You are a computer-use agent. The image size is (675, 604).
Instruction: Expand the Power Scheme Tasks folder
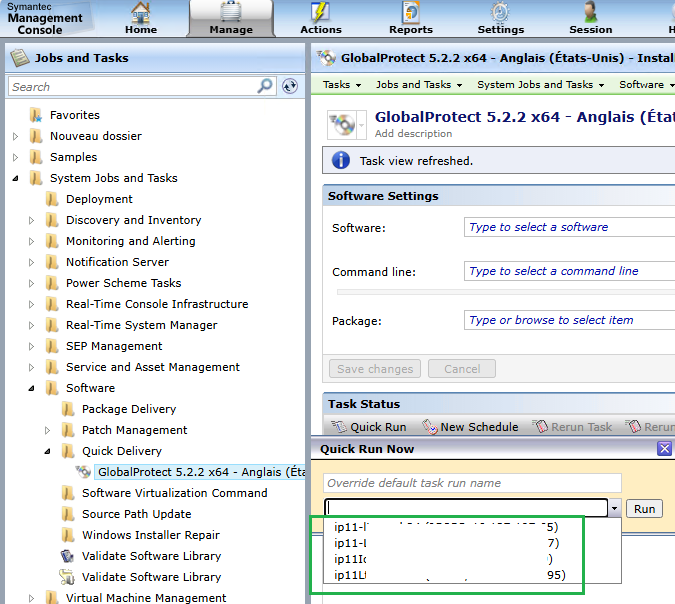31,283
